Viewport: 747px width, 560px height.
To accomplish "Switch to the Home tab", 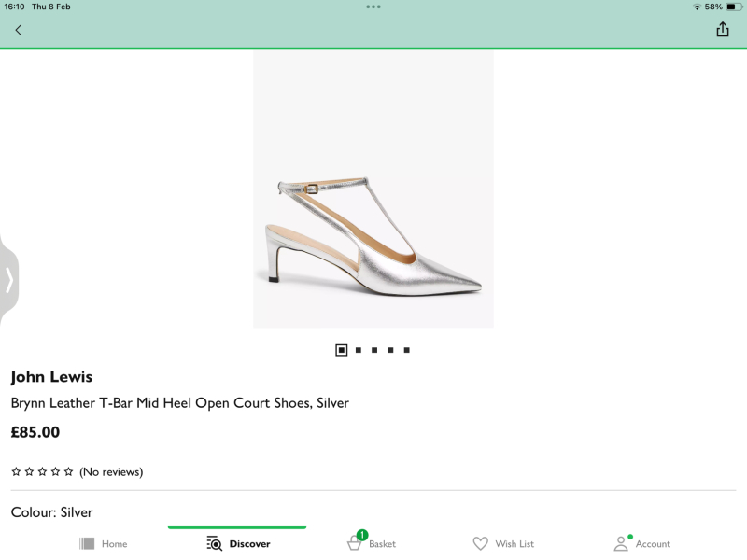I will click(x=104, y=543).
